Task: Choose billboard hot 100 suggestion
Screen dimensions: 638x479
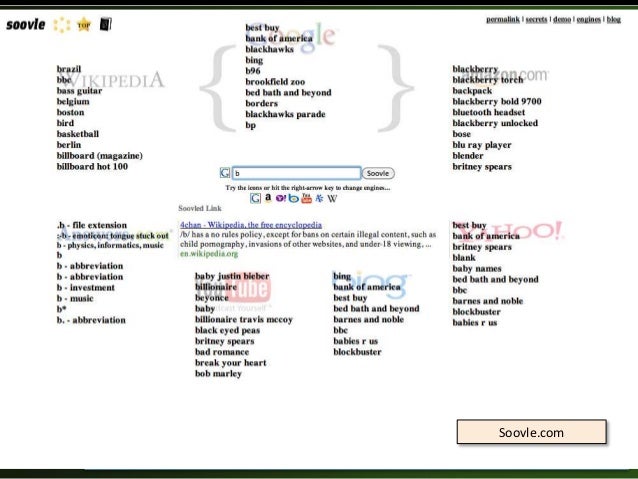Action: 92,166
